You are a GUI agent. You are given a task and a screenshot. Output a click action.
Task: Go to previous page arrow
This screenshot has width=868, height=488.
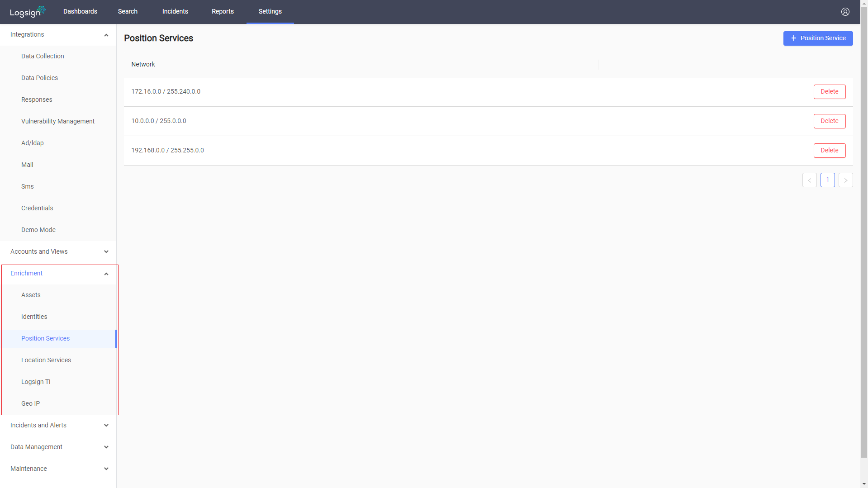(809, 180)
